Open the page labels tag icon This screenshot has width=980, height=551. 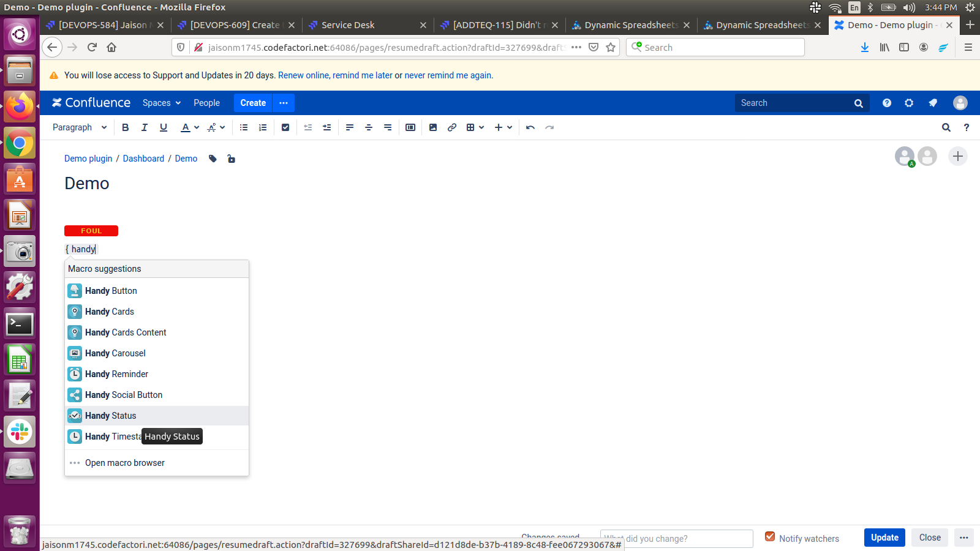tap(213, 159)
